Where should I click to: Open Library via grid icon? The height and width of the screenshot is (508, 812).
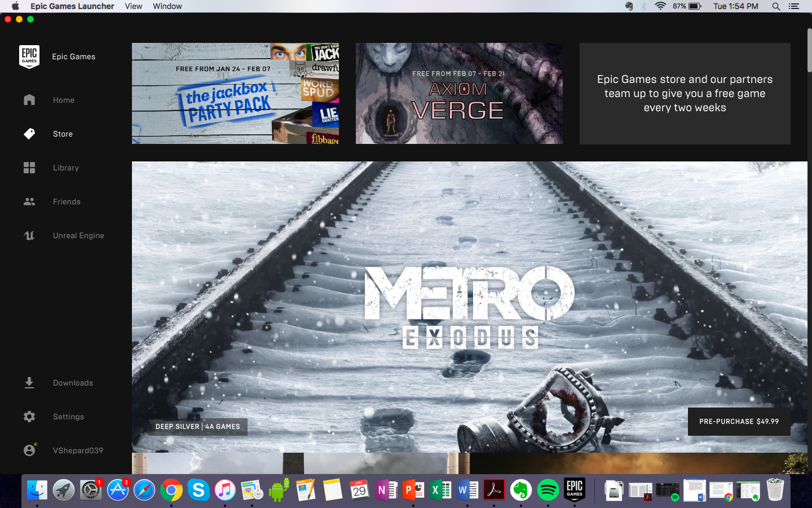(29, 168)
